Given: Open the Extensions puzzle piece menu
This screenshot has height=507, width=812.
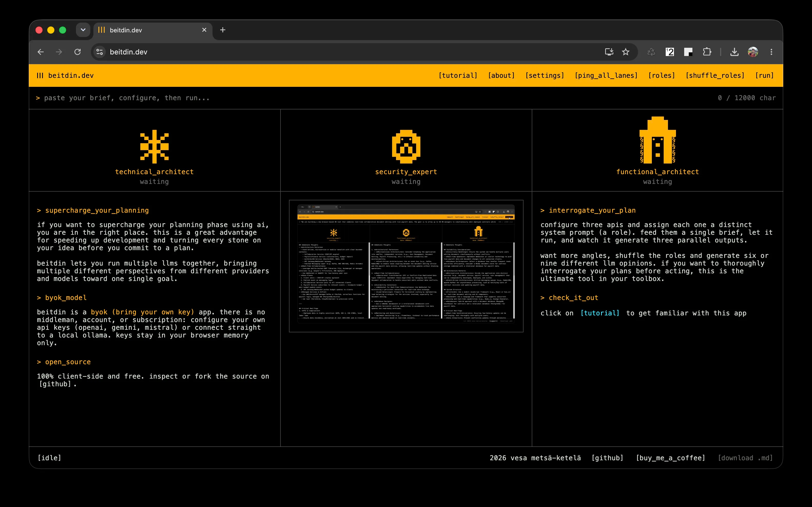Looking at the screenshot, I should [x=707, y=52].
